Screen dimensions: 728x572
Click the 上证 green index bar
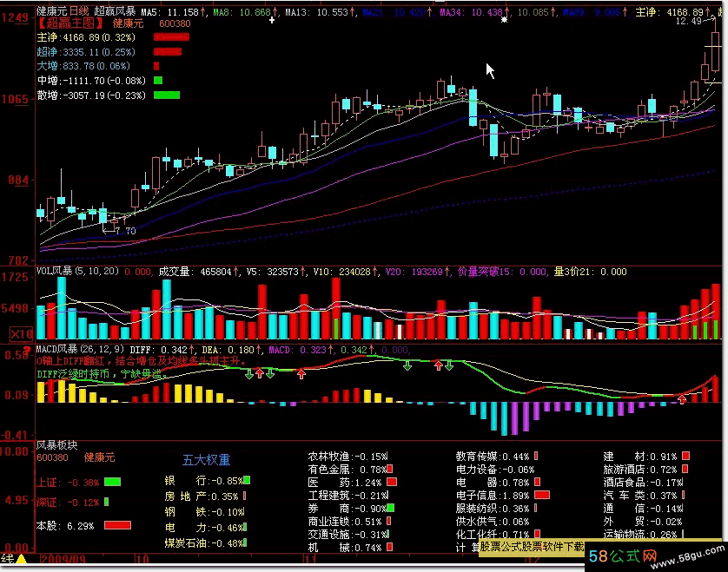tap(113, 482)
